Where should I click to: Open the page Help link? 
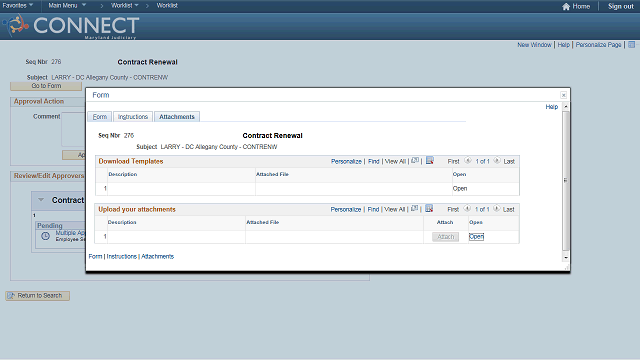coord(564,45)
